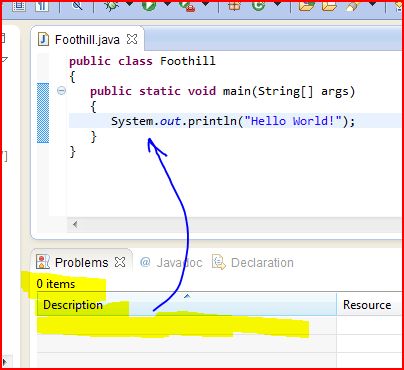Switch to the Foothill.java editor tab
Viewport: 404px width, 370px height.
tap(87, 40)
